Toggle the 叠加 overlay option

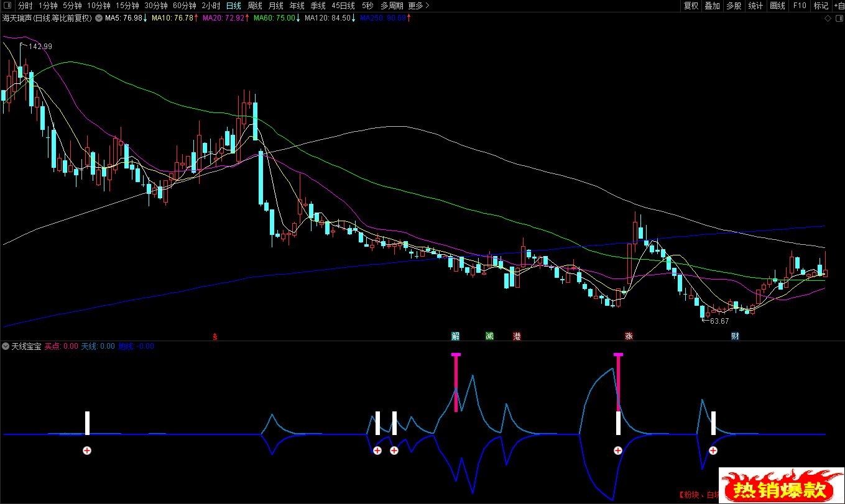pos(712,6)
